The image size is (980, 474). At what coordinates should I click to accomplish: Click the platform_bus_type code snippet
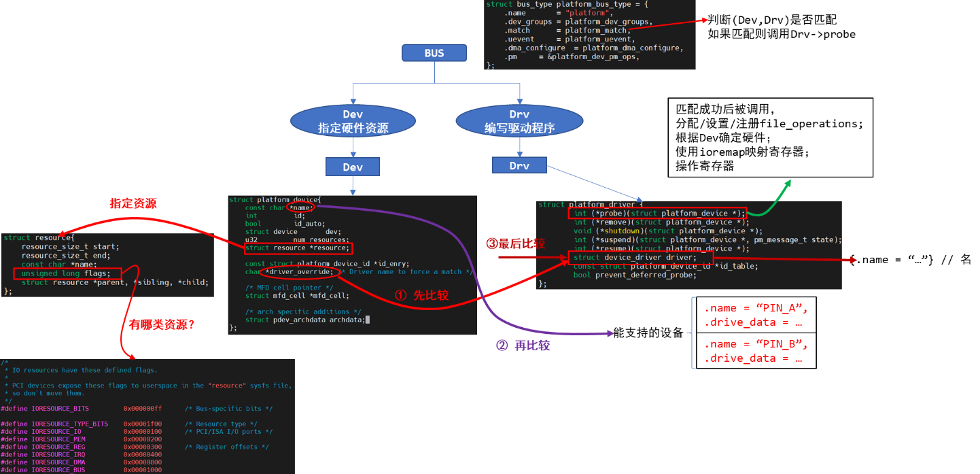point(590,35)
